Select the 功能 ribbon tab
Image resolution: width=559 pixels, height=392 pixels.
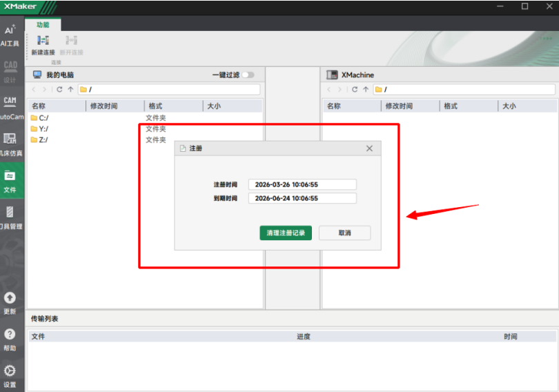43,24
